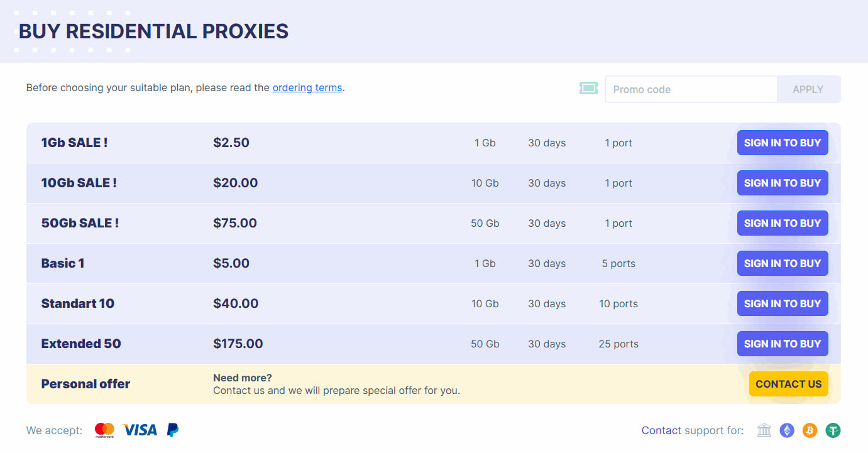Click the Ethereum crypto icon

[x=787, y=430]
